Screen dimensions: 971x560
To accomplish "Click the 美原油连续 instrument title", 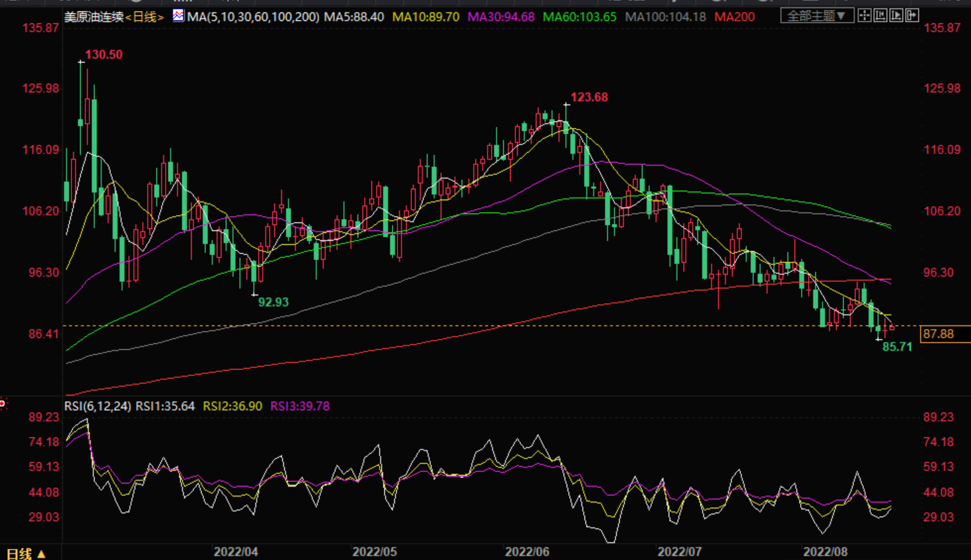I will [x=94, y=17].
